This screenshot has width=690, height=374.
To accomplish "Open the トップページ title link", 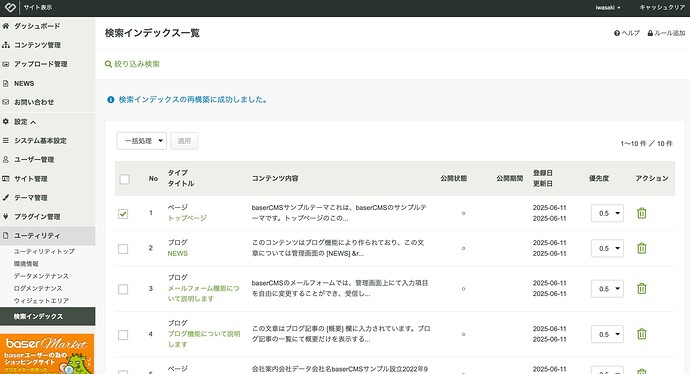I will (x=187, y=218).
